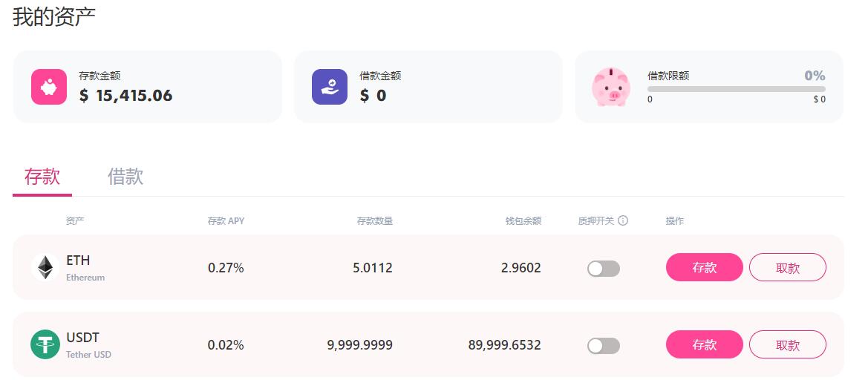Click the 钱包余额 column header
Screen dimensions: 868x380
click(x=523, y=221)
